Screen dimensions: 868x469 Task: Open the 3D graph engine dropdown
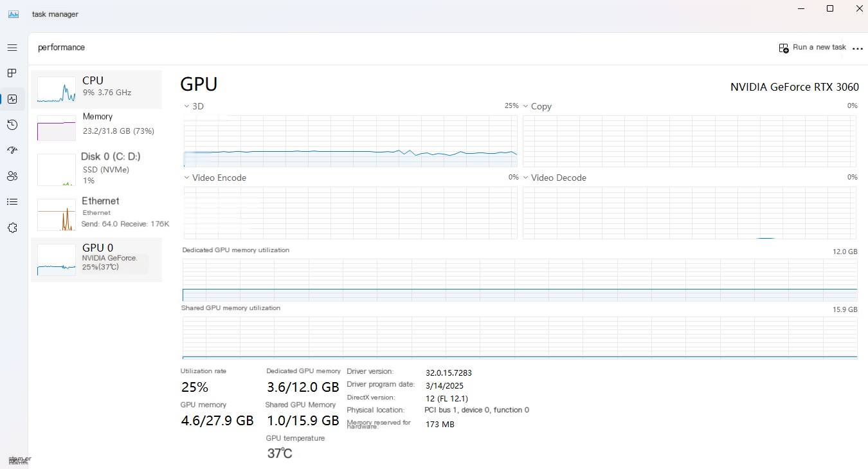tap(186, 106)
